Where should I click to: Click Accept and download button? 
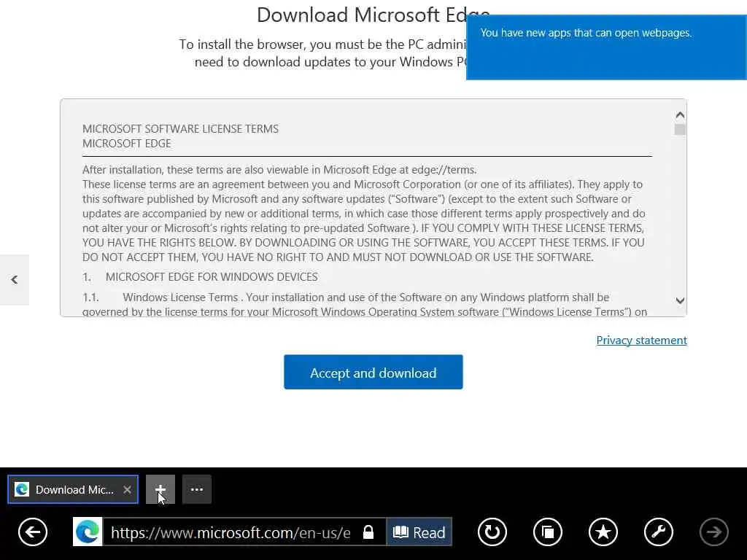(x=373, y=372)
